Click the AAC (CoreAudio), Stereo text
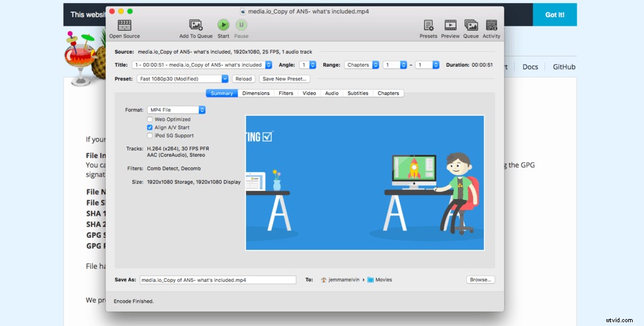Screen dimensions: 644x326 (176, 155)
